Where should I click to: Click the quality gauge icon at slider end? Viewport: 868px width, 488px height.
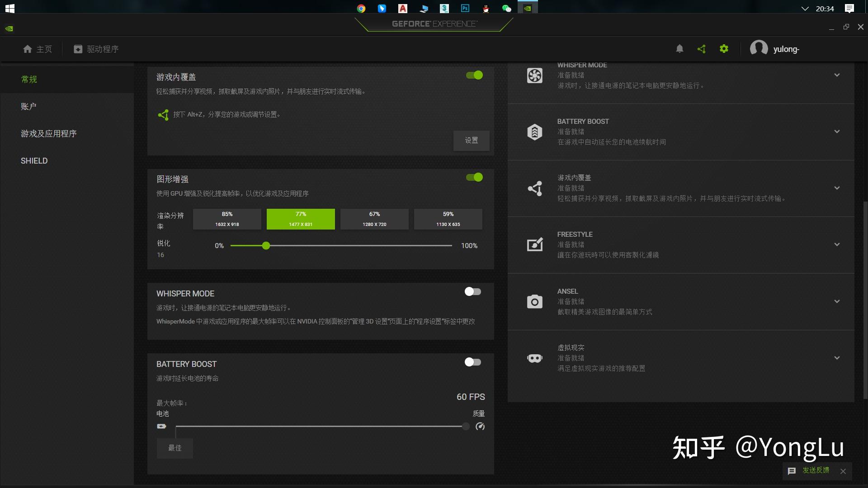click(x=480, y=426)
